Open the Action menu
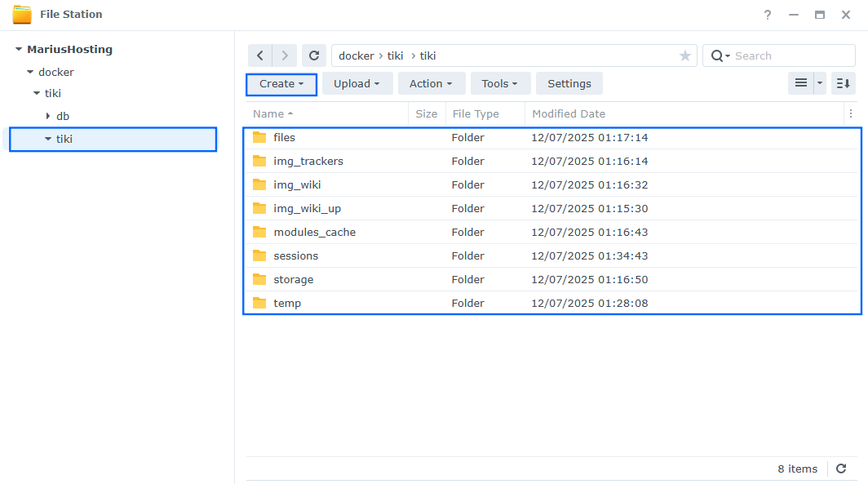 [432, 83]
